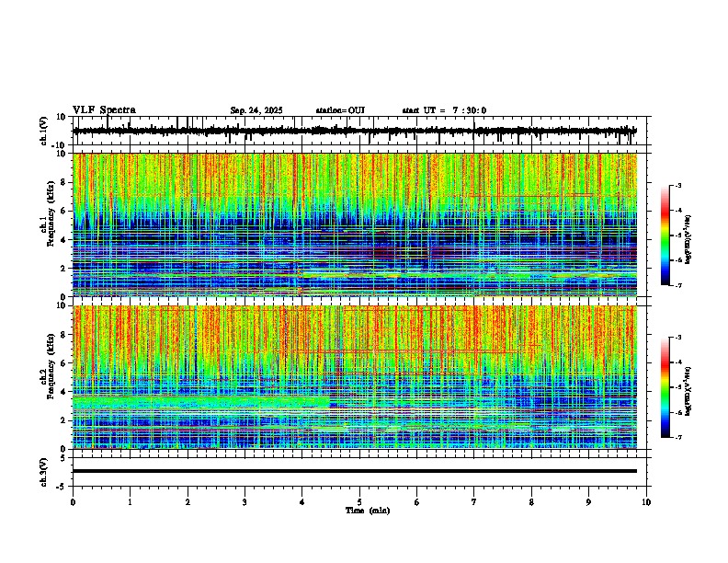Select the "Sep. 24, 2025" date label
728x563 pixels.
256,110
